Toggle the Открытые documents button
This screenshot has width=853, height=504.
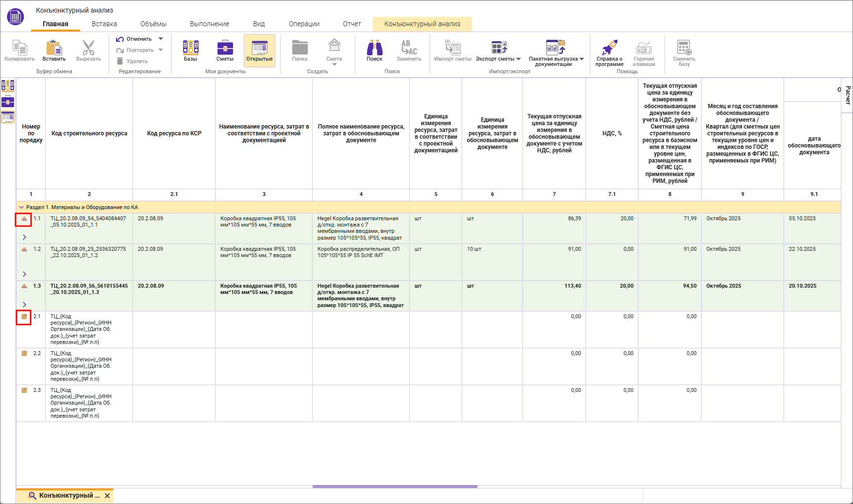[259, 50]
